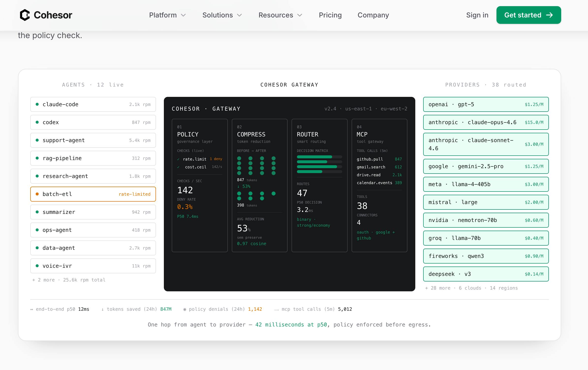Viewport: 588px width, 370px height.
Task: Select the codex agent row
Action: [x=93, y=122]
